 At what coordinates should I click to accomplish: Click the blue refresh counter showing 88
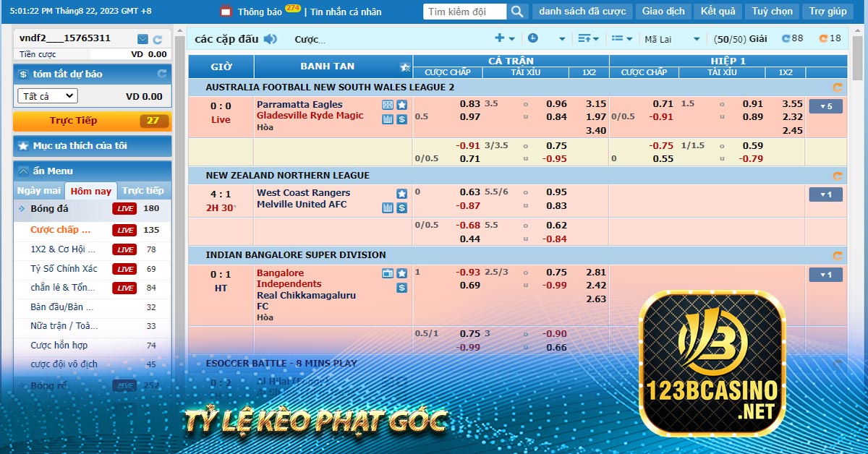pos(792,39)
